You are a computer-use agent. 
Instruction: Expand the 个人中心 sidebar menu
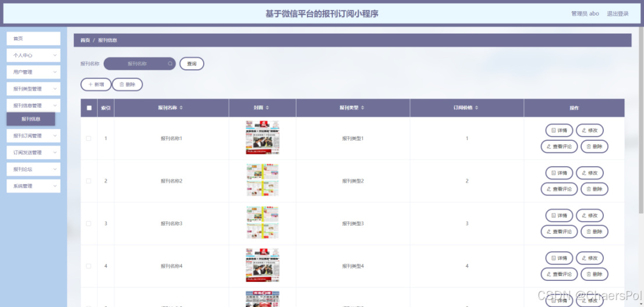(33, 55)
